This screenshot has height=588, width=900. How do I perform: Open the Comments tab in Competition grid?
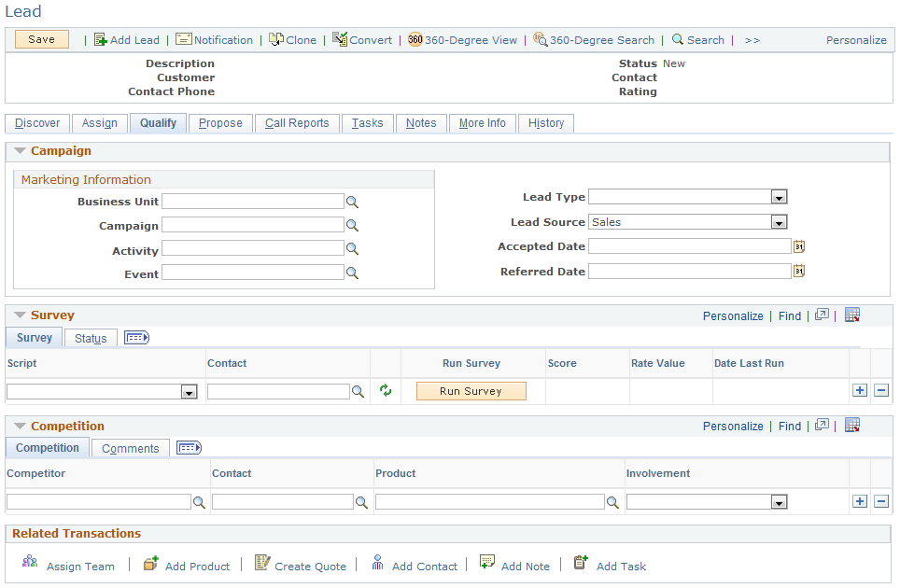click(131, 449)
